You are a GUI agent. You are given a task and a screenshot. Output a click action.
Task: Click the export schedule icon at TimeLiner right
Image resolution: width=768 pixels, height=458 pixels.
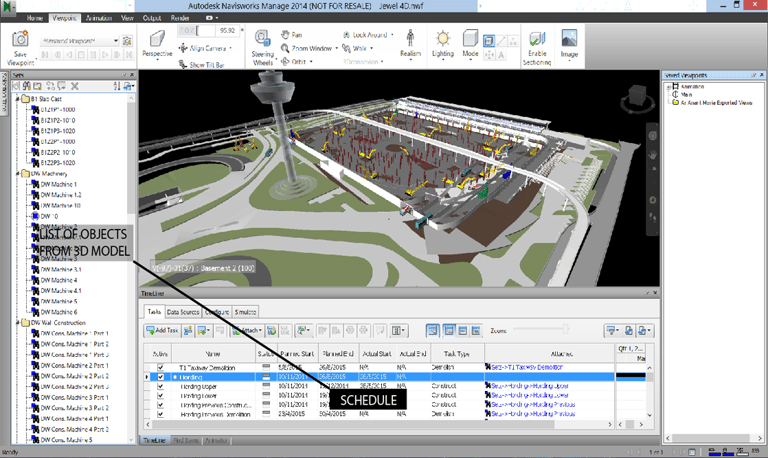tap(644, 331)
